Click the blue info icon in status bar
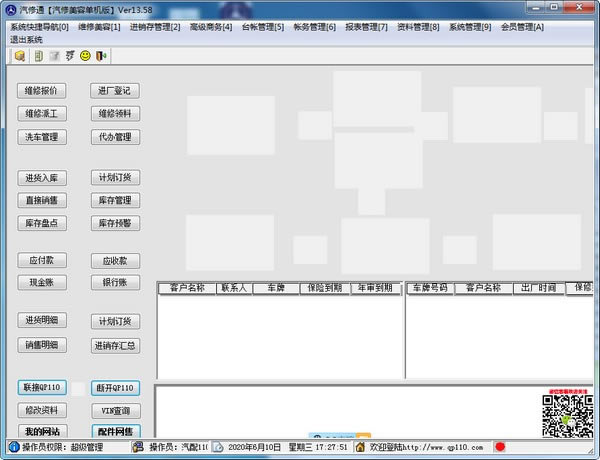Image resolution: width=600 pixels, height=460 pixels. [x=14, y=447]
